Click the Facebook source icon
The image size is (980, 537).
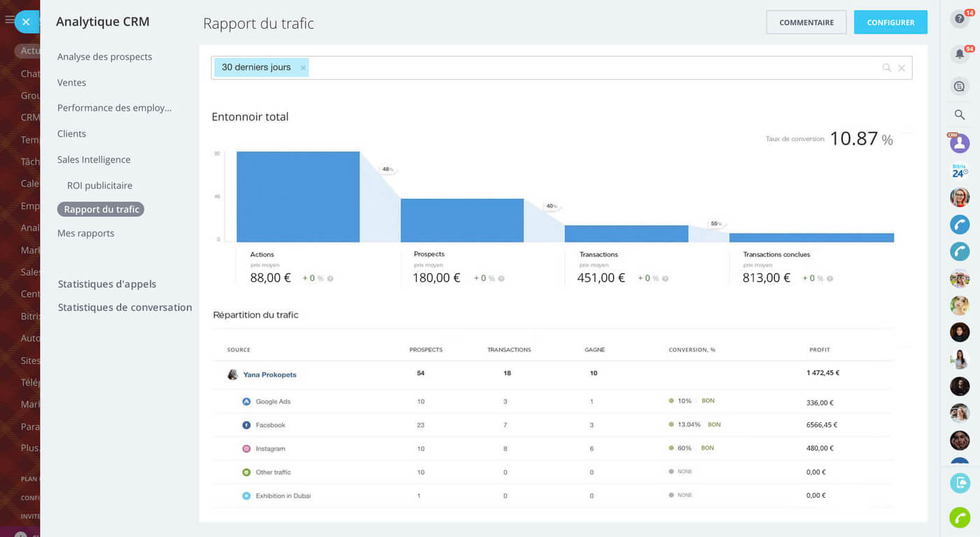(x=246, y=425)
